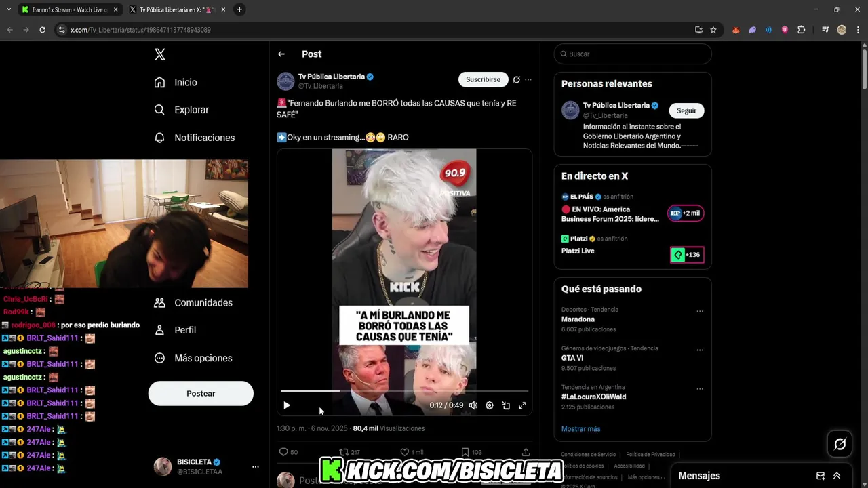
Task: Expand the Mensajes drawer
Action: click(837, 476)
